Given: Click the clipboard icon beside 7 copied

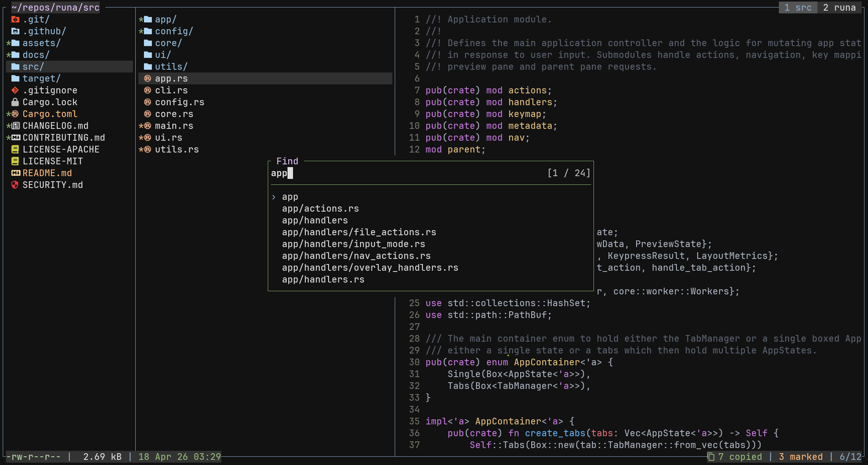Looking at the screenshot, I should coord(711,457).
